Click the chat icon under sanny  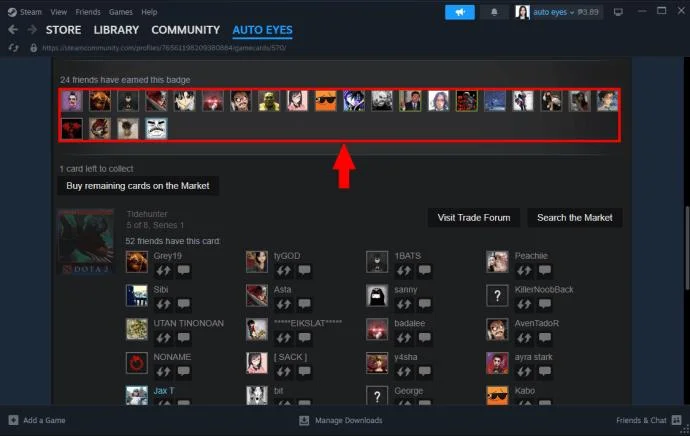(x=424, y=304)
